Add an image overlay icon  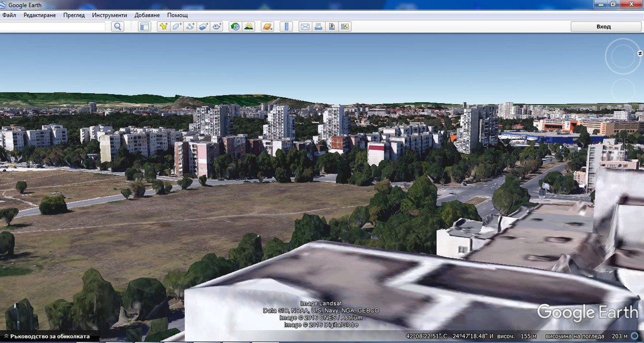pyautogui.click(x=203, y=27)
